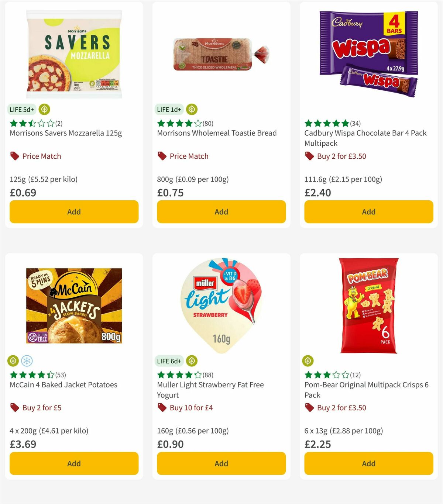Click the leaf icon on the Pom-Bear product card
The height and width of the screenshot is (504, 443).
pyautogui.click(x=308, y=361)
